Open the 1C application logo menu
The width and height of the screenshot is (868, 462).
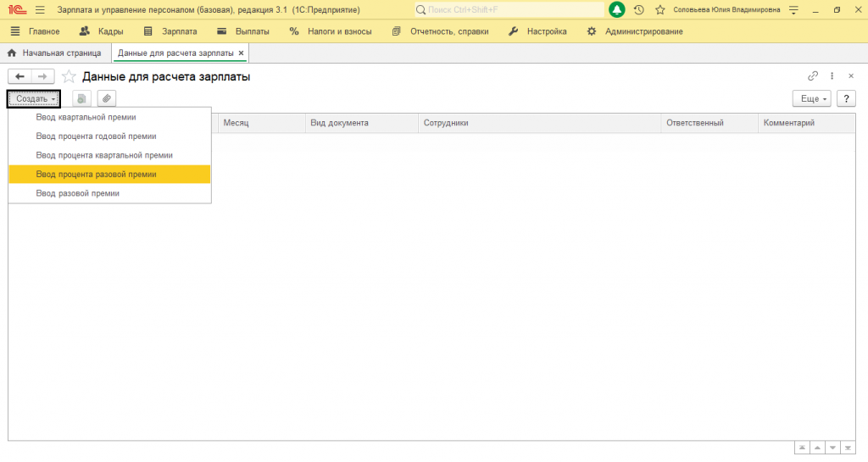(x=17, y=10)
